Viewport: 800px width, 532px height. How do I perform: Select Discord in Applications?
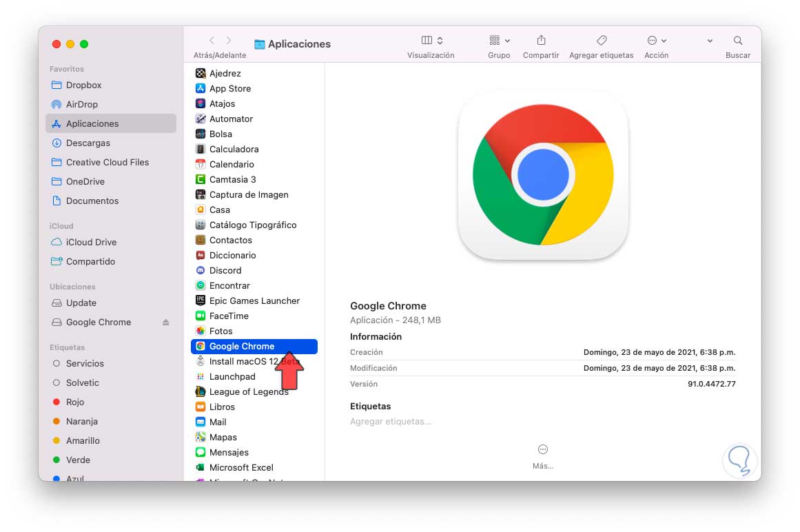click(x=254, y=271)
